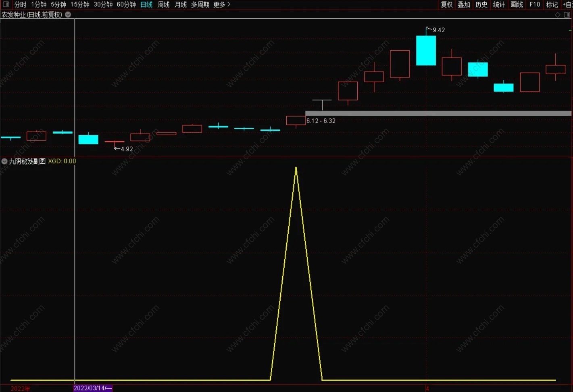
Task: Open the 多周期 multi-period view
Action: pyautogui.click(x=200, y=4)
